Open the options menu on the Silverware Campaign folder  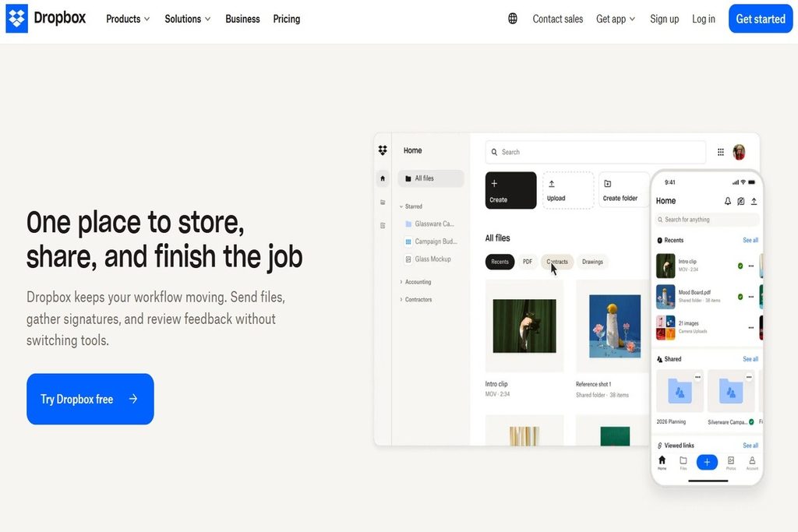(749, 377)
